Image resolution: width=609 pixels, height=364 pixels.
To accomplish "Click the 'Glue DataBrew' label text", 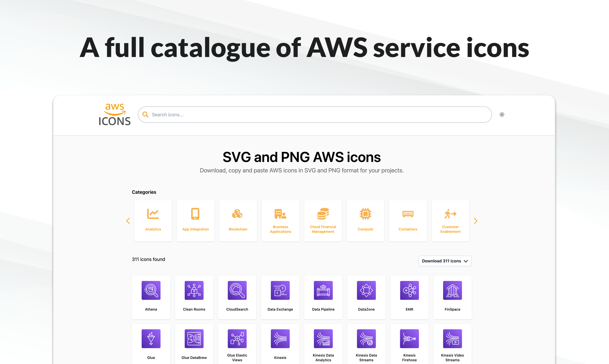I will coord(194,358).
